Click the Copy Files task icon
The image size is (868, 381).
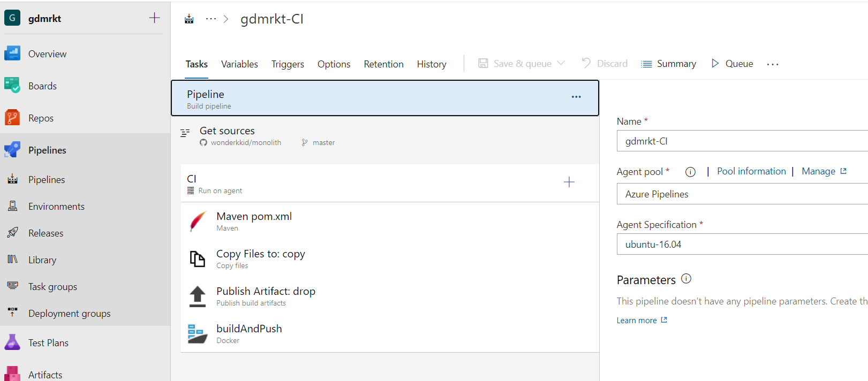pyautogui.click(x=198, y=258)
